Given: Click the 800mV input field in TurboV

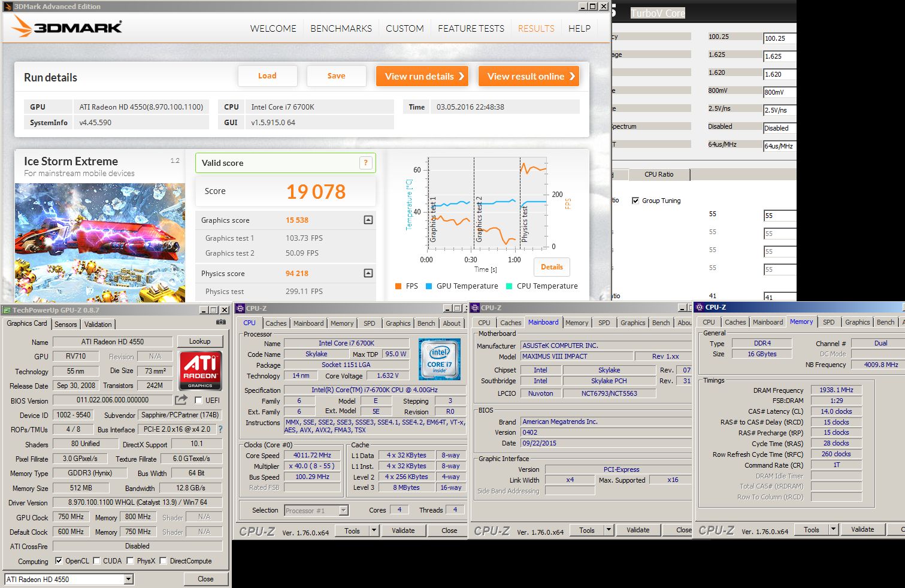Looking at the screenshot, I should coord(779,92).
